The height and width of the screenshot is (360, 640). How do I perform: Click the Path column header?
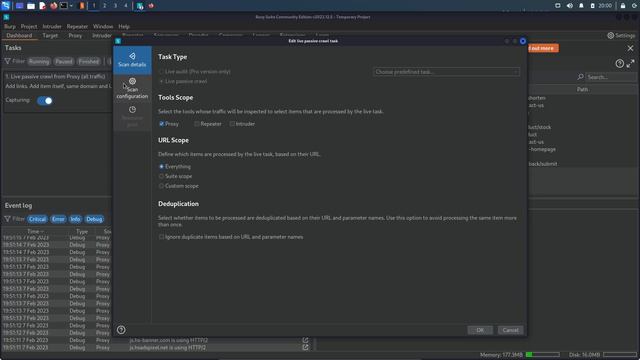point(582,89)
